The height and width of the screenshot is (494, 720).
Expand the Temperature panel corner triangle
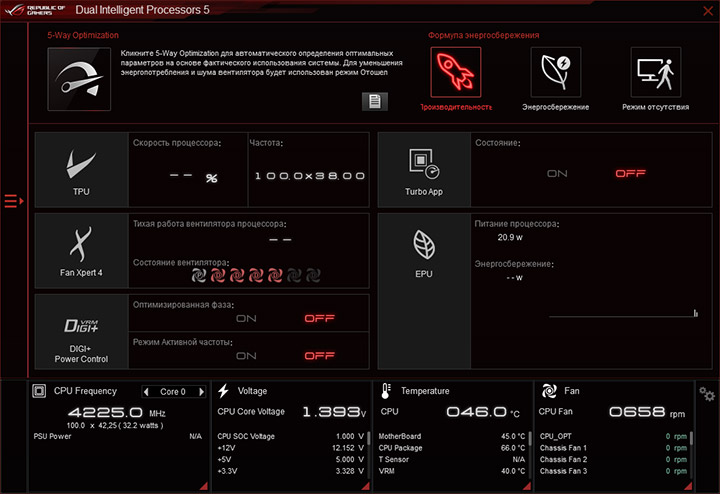coord(527,486)
